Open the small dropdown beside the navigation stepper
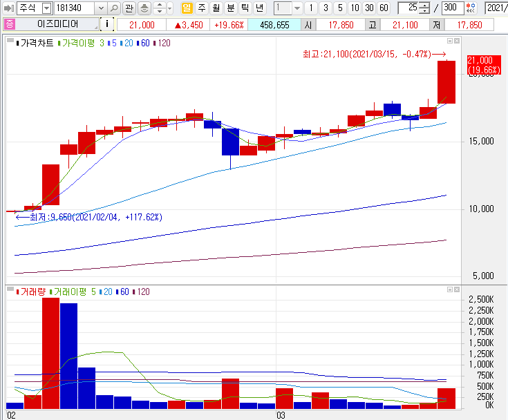The height and width of the screenshot is (420, 508). (x=170, y=8)
